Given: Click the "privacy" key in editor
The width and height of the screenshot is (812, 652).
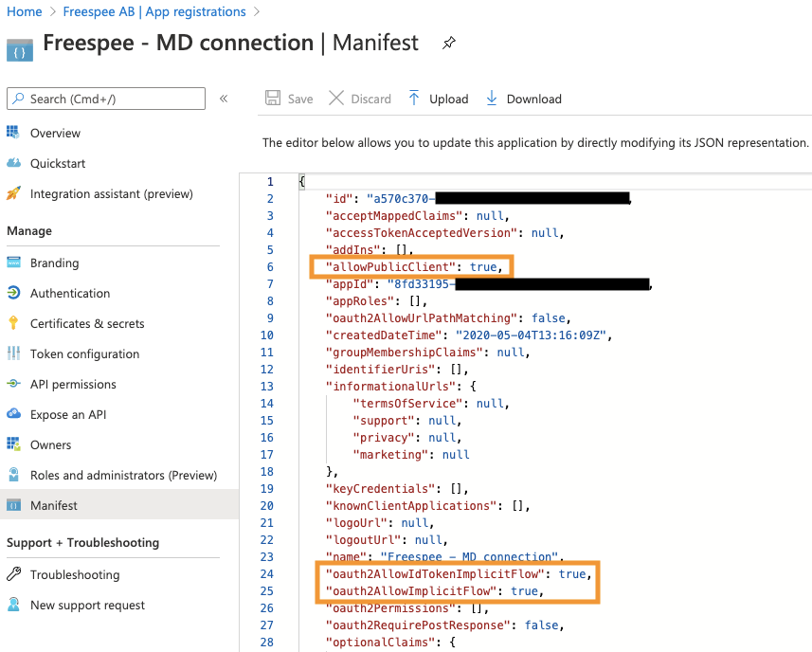Looking at the screenshot, I should point(384,438).
